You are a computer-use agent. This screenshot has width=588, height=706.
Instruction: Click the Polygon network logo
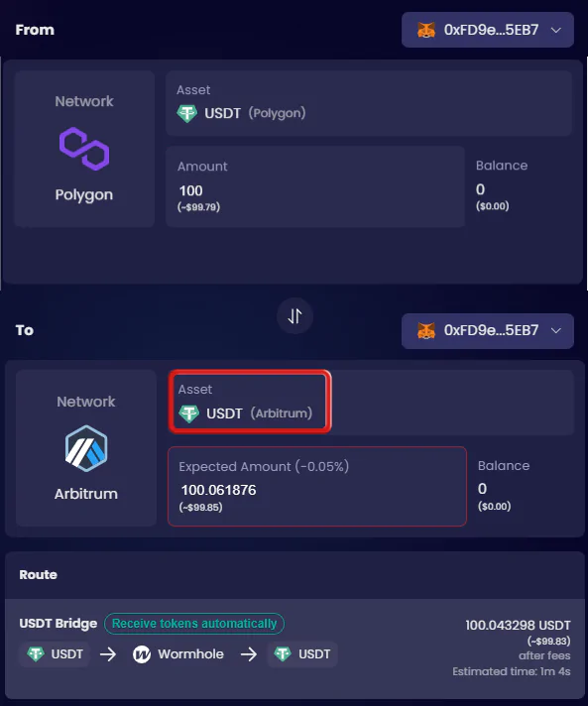[84, 149]
